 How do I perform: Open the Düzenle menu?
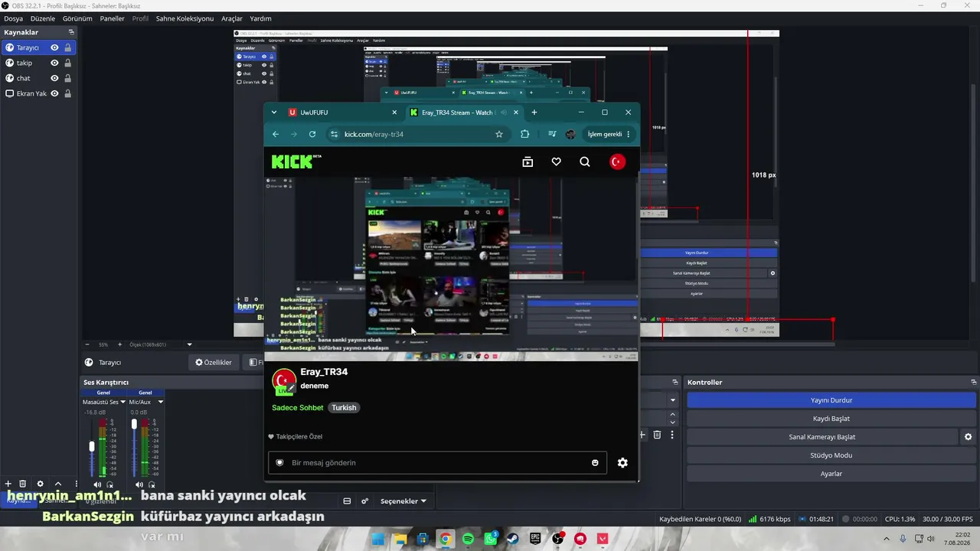[x=43, y=18]
